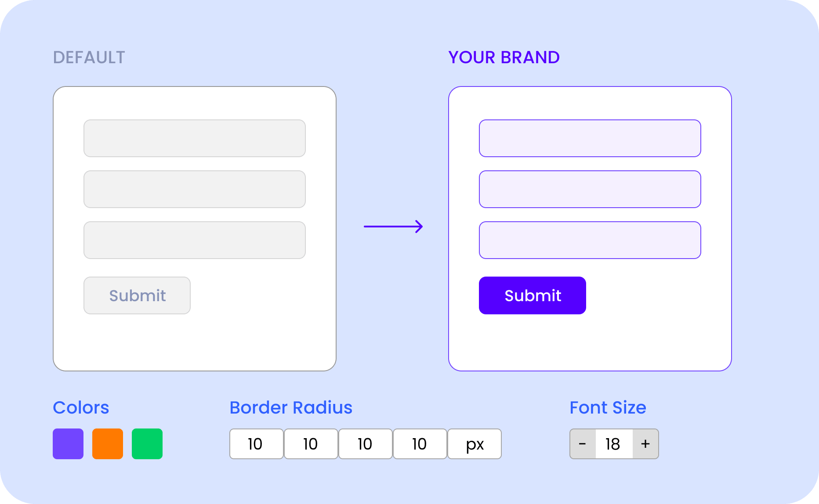The width and height of the screenshot is (819, 504).
Task: Click the third input in default form
Action: (x=195, y=240)
